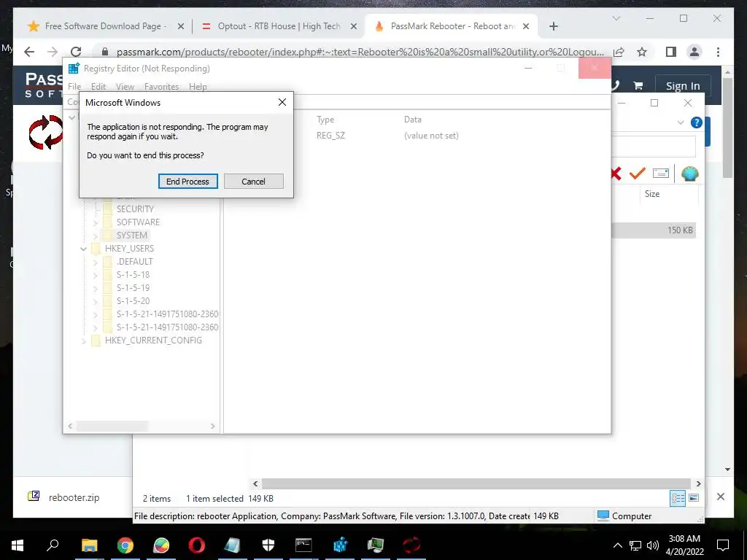Viewport: 747px width, 560px height.
Task: Click the Data column header in Registry Editor
Action: 413,120
